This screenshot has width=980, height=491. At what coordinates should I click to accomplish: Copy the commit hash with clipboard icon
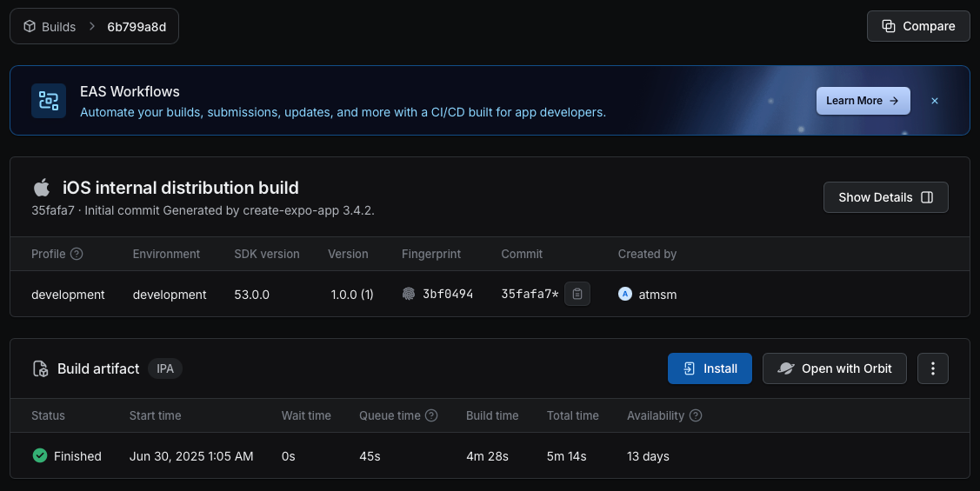[577, 294]
